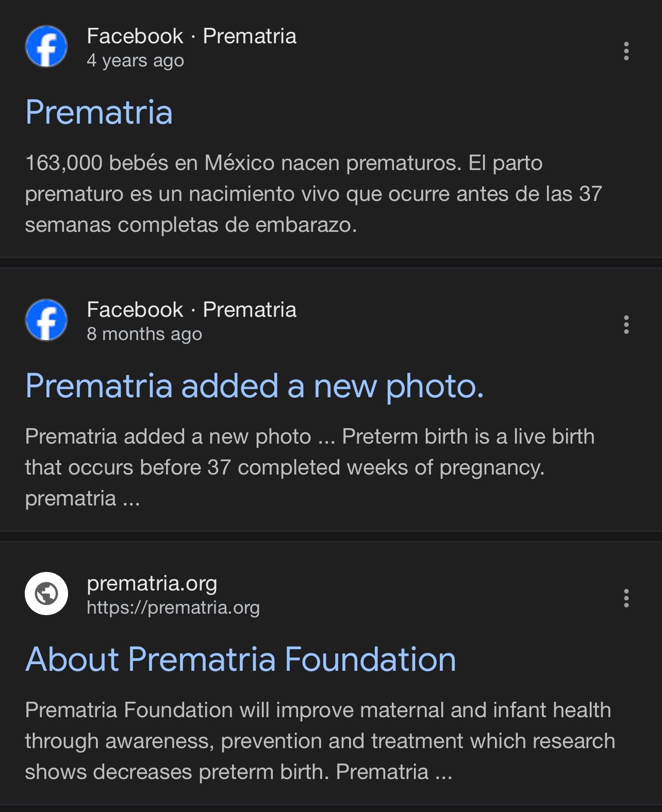Click the globe favicon for prematria.org
662x812 pixels.
pyautogui.click(x=46, y=594)
